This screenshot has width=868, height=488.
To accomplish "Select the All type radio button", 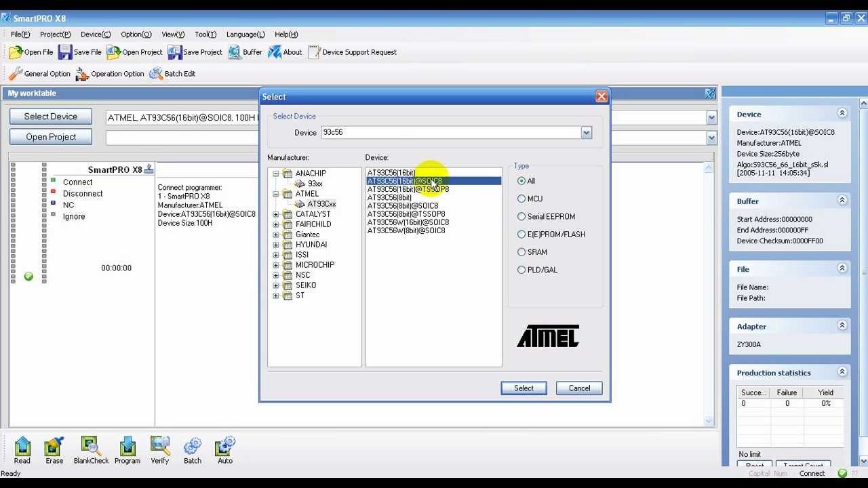I will pos(521,181).
